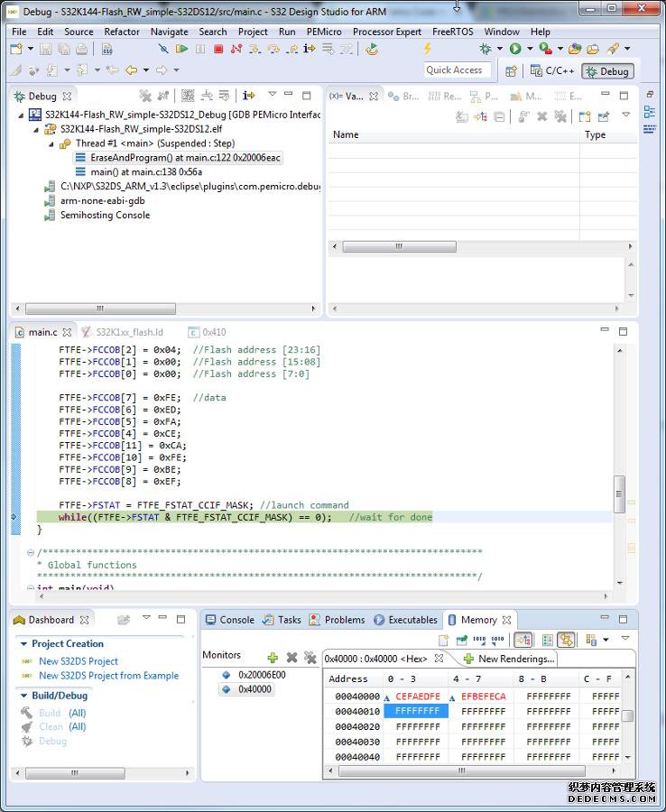Viewport: 666px width, 812px height.
Task: Click the Step Return toolbar icon
Action: click(292, 50)
